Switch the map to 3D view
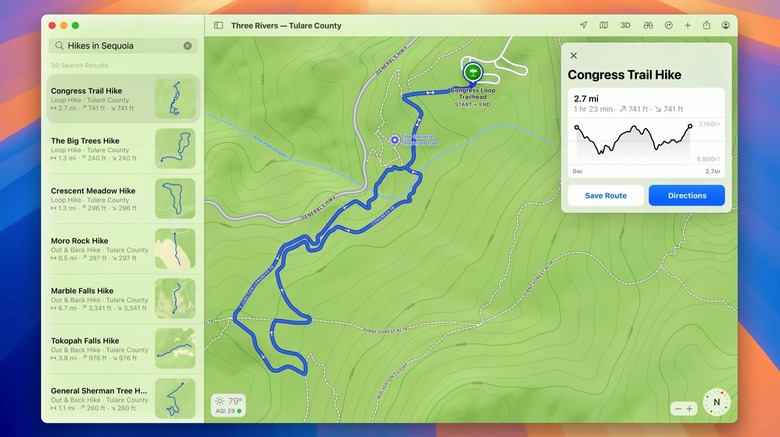 625,25
